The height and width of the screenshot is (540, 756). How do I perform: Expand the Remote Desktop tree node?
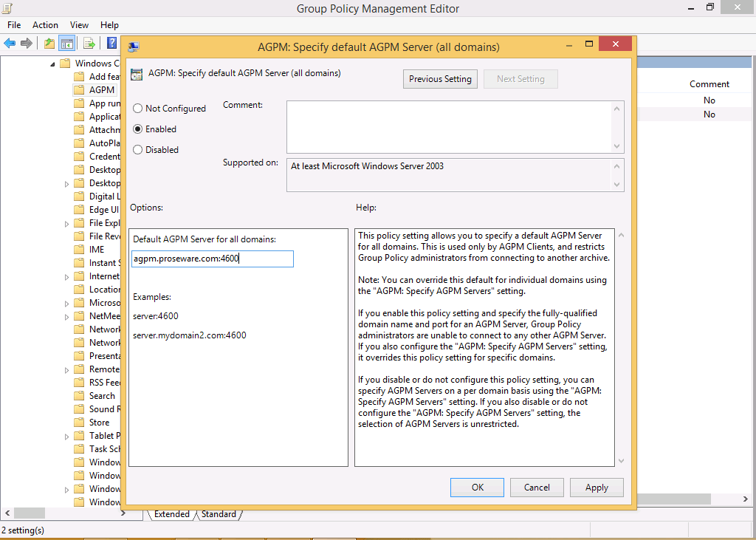(67, 369)
